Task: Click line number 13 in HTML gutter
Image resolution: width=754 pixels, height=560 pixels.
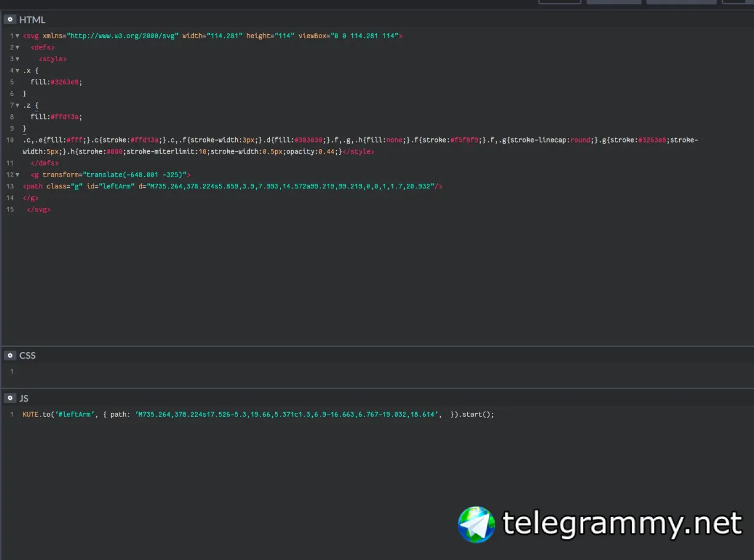Action: (x=9, y=186)
